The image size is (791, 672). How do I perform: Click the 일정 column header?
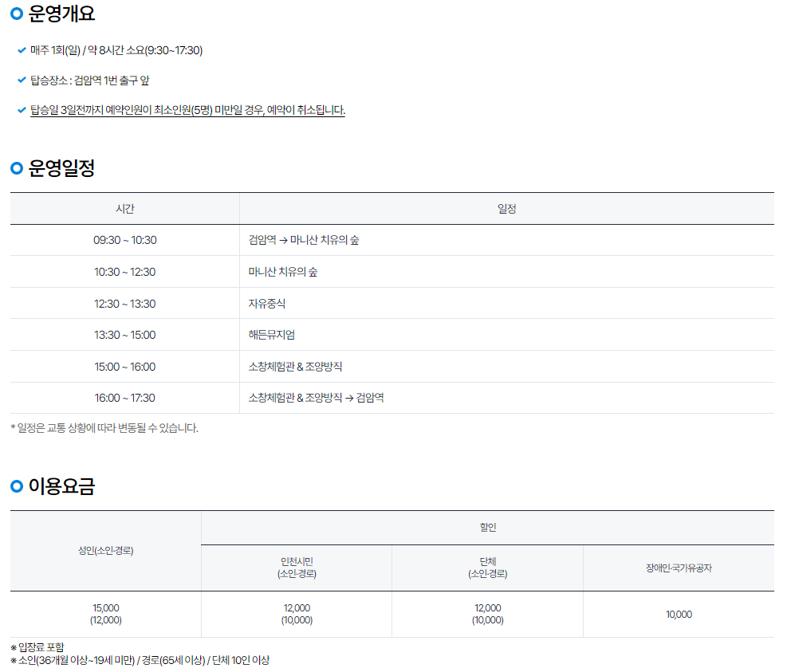[x=507, y=208]
